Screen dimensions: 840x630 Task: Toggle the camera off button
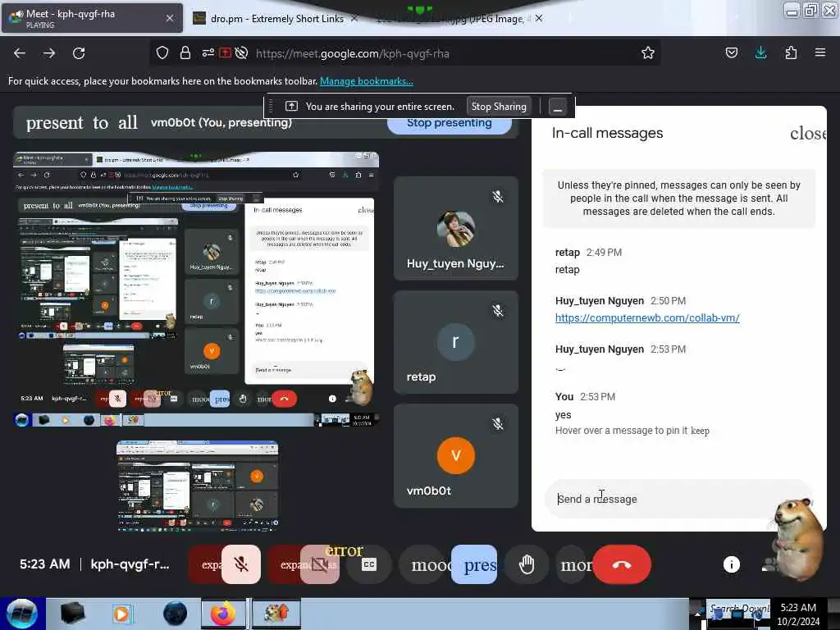pyautogui.click(x=320, y=564)
